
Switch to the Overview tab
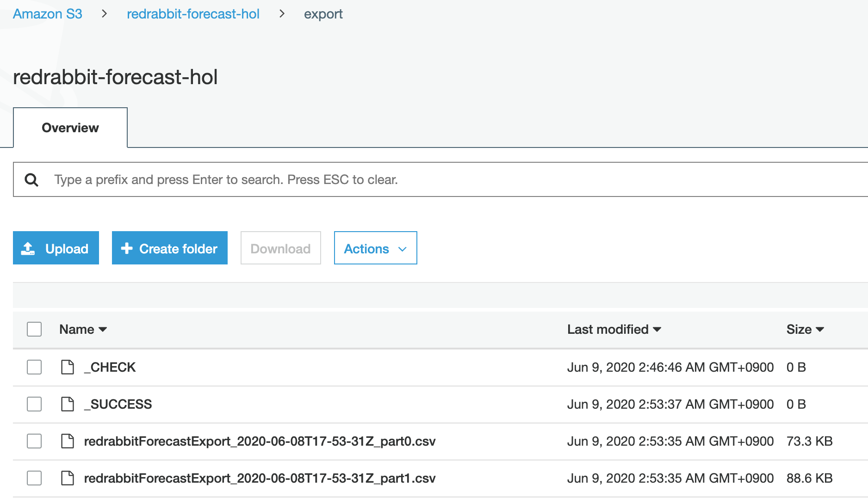pos(70,128)
